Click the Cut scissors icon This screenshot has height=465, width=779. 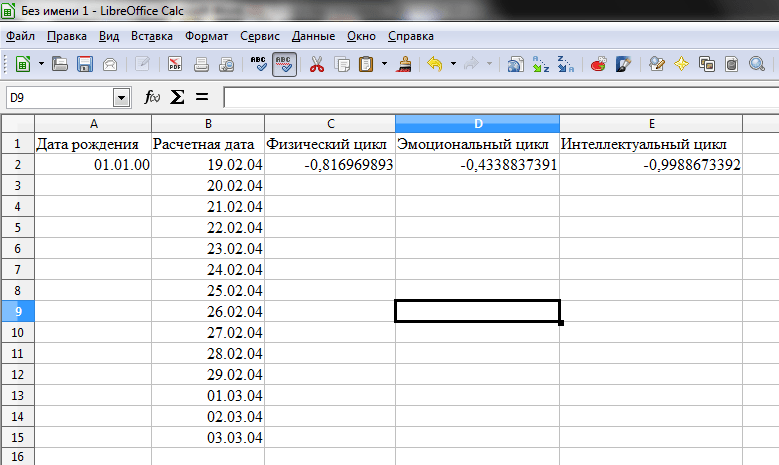(316, 64)
